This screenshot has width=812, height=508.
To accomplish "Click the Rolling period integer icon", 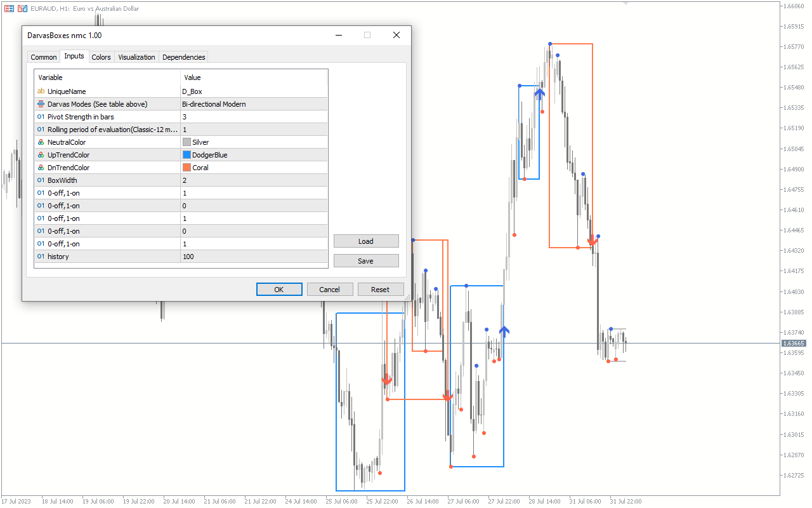I will click(41, 130).
